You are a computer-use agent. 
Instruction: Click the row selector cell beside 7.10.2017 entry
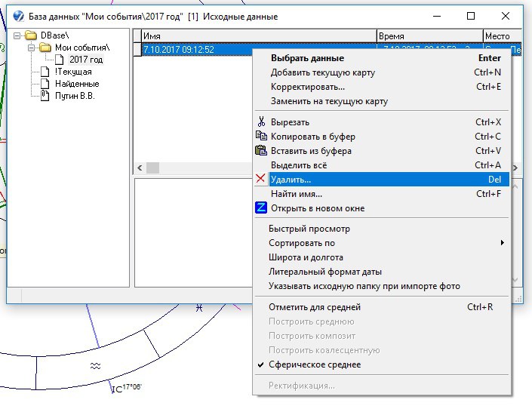click(x=137, y=50)
